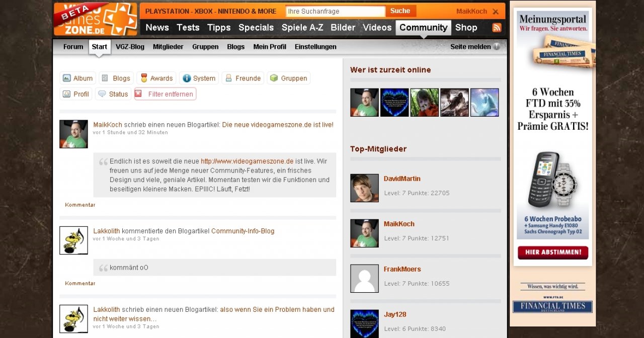Screen dimensions: 644x338
Task: Open 'also wenn Sie ein Problem haben' article
Action: [x=214, y=314]
